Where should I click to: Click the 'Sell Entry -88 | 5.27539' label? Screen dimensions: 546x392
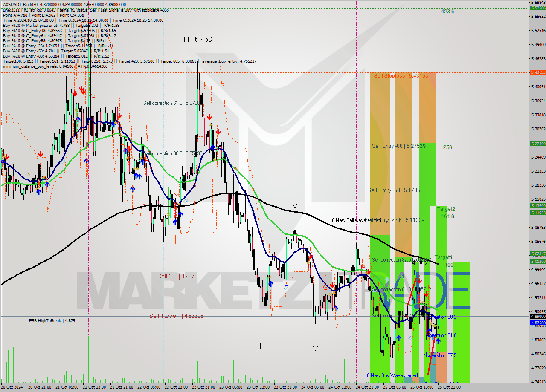coord(398,146)
